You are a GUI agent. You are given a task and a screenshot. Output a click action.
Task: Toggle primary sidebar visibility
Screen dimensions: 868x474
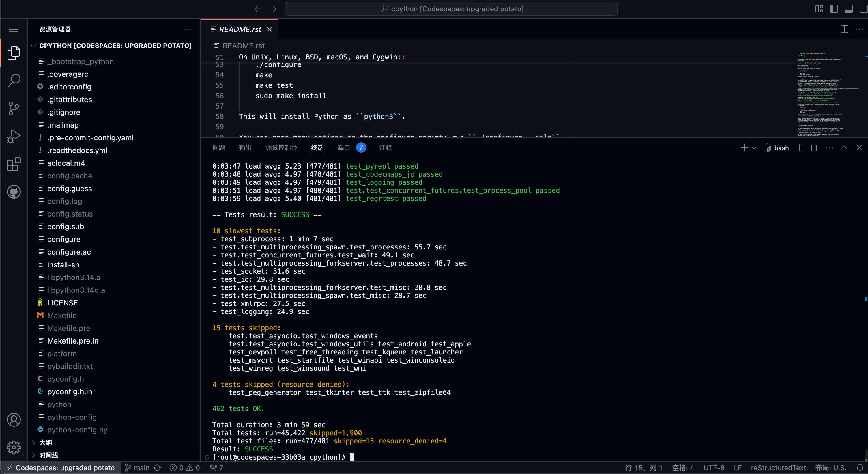coord(834,9)
